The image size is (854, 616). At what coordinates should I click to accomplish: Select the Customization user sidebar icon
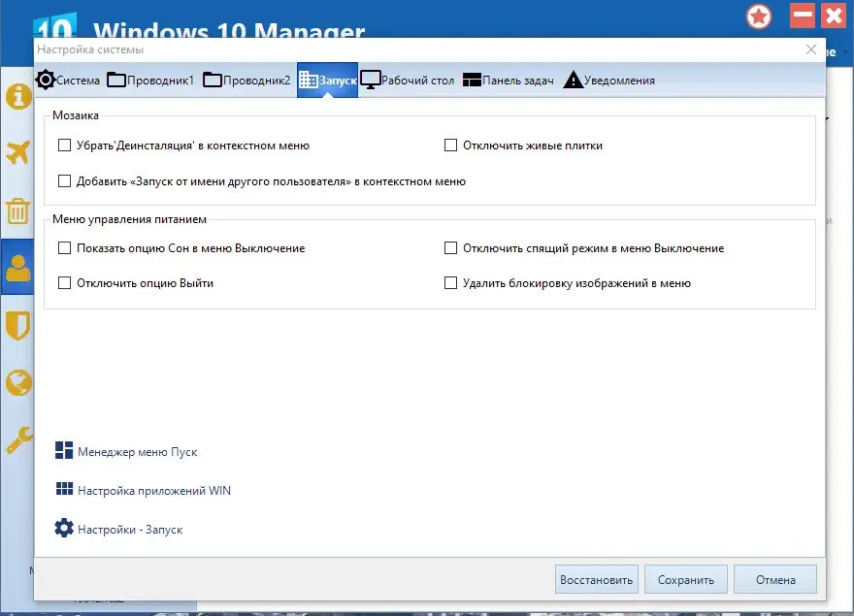tap(18, 268)
